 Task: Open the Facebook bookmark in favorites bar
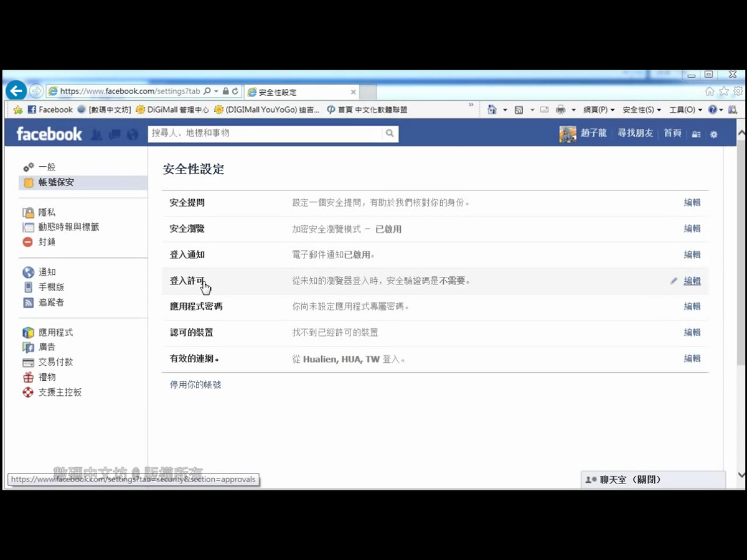pos(50,110)
